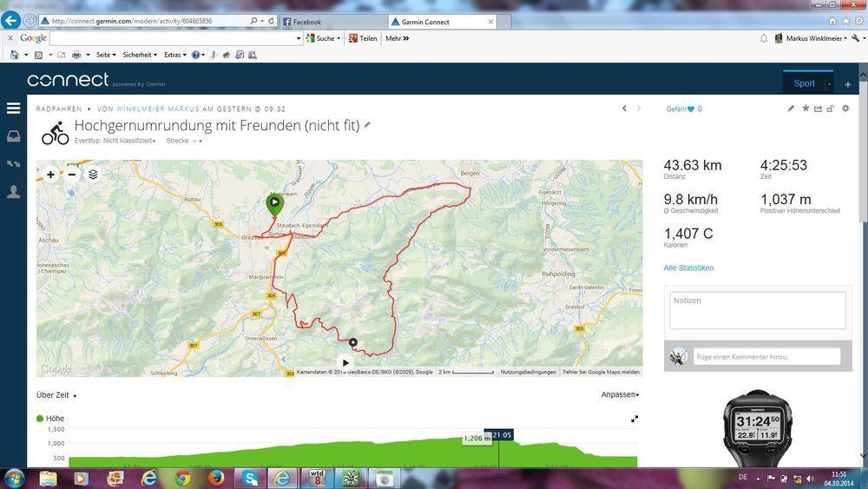
Task: Play the route animation on map
Action: pos(345,363)
